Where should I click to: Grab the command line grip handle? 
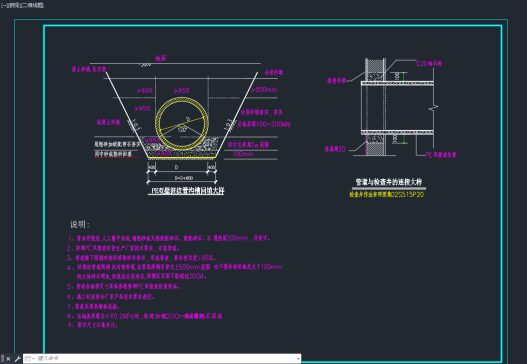[3, 359]
